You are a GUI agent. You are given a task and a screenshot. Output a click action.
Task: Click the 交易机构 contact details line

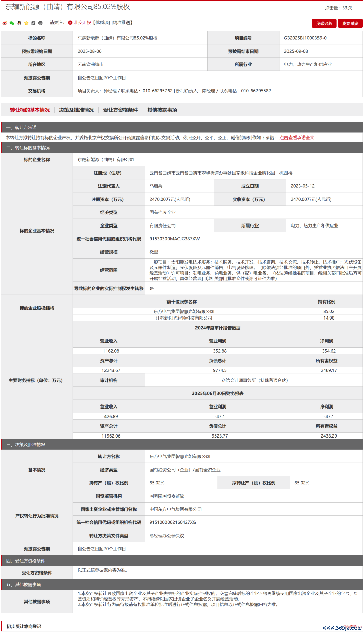coord(174,91)
